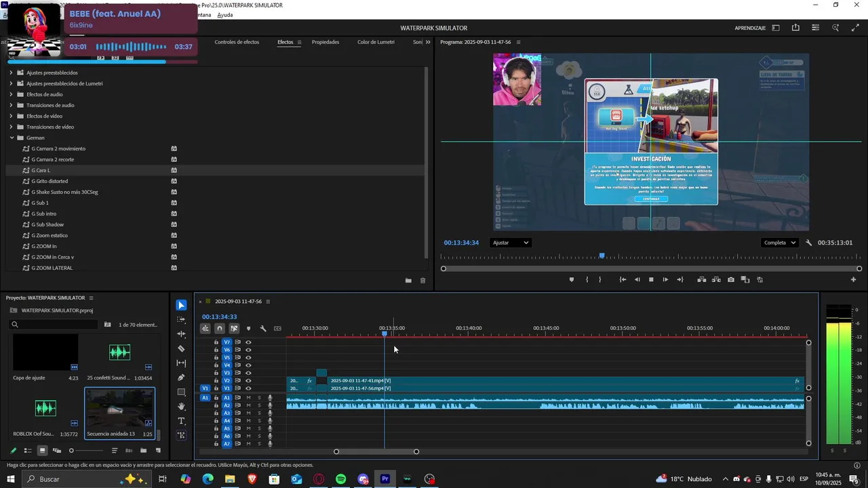
Task: Step forward one frame
Action: pyautogui.click(x=665, y=279)
